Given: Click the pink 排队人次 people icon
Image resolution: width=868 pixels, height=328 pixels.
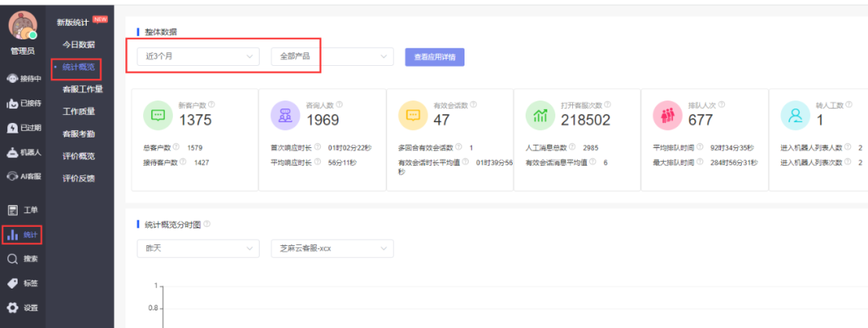Looking at the screenshot, I should coord(668,115).
